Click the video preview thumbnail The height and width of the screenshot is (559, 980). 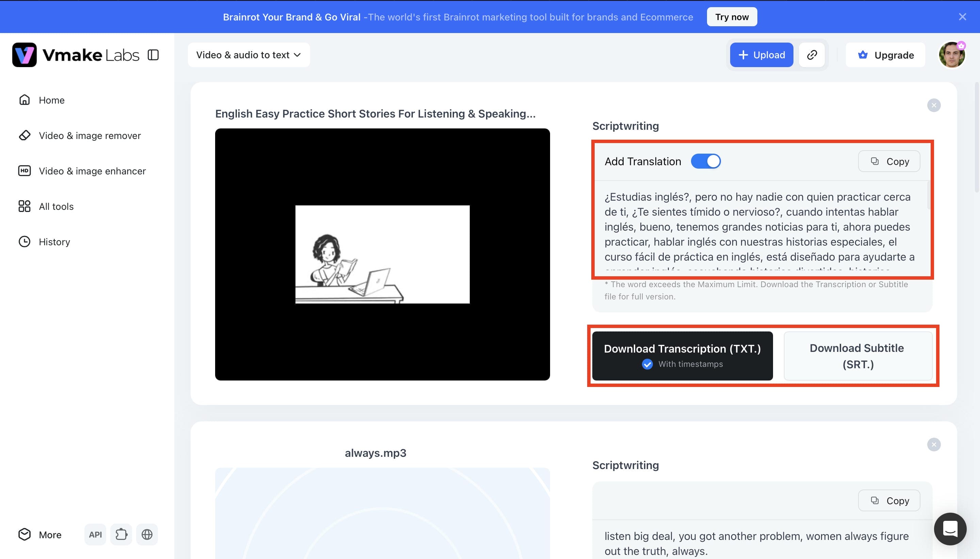click(x=382, y=254)
